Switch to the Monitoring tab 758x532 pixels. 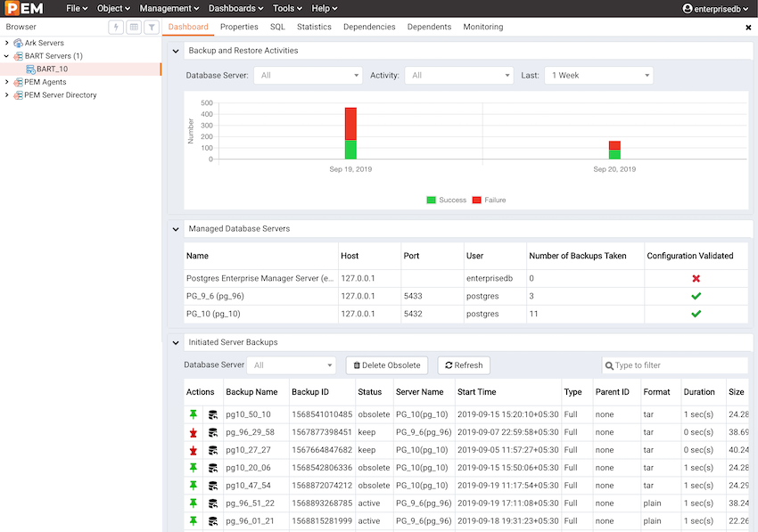pyautogui.click(x=483, y=27)
